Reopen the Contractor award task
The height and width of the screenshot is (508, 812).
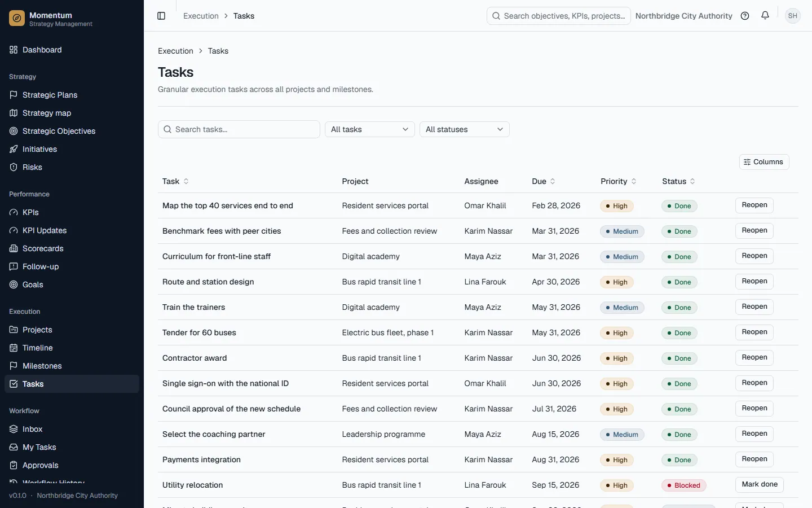[x=754, y=357]
